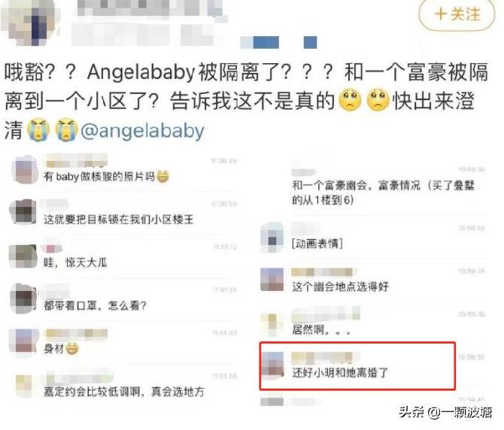Click the 头条 @一颗波塘 watermark

click(x=445, y=412)
